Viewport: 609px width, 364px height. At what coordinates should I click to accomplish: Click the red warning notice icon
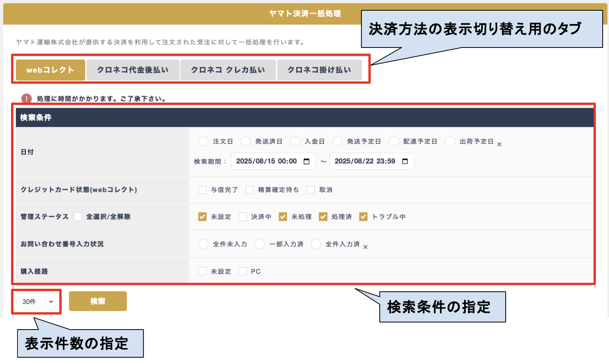coord(27,99)
